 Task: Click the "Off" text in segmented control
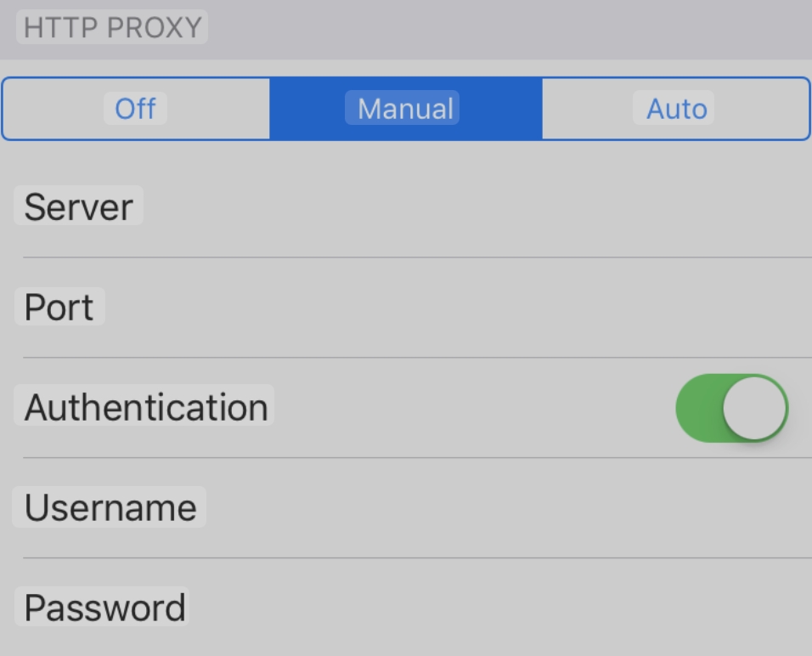[x=136, y=109]
